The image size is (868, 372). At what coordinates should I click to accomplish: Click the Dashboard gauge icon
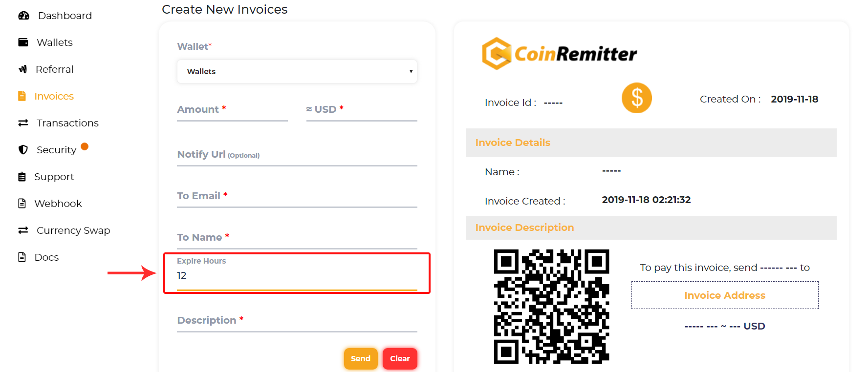pyautogui.click(x=23, y=16)
